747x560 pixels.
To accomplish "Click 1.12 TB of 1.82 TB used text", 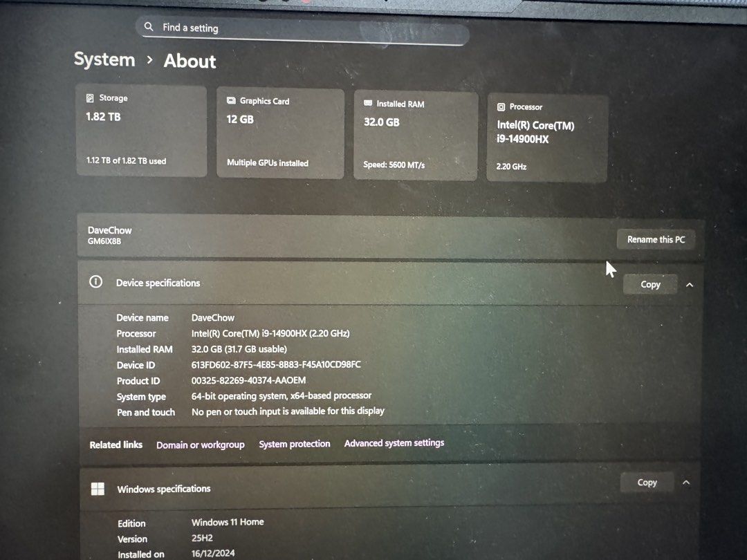I will (x=127, y=161).
